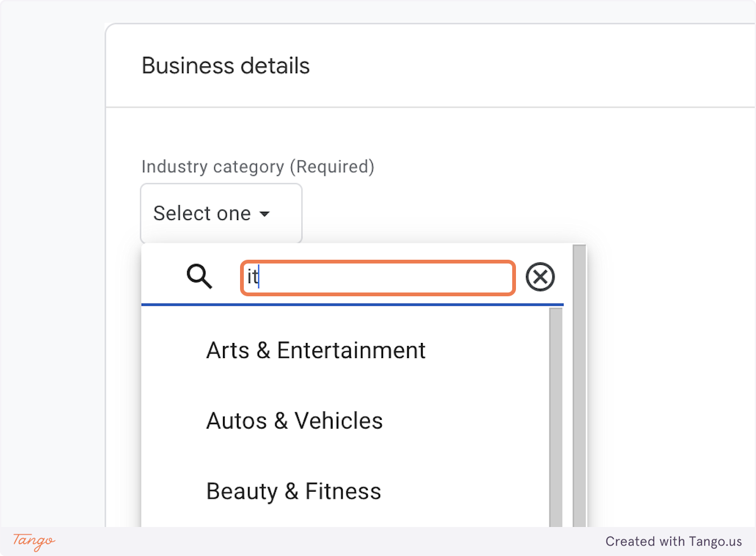Pick Beauty & Fitness option

[293, 491]
